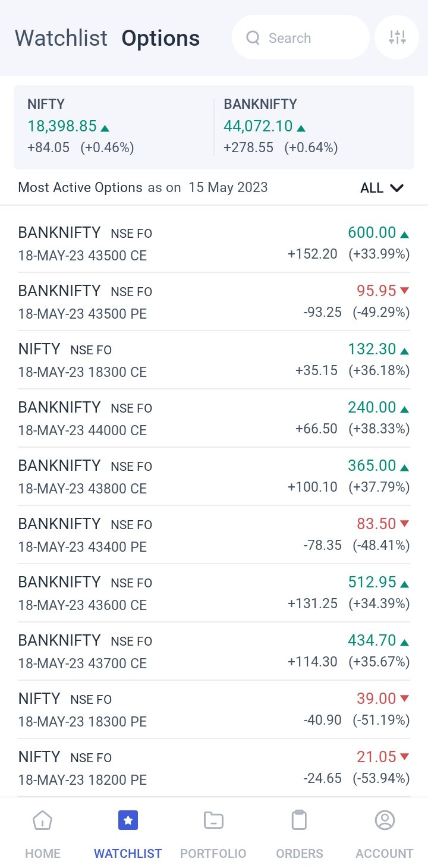Click the search magnifier icon
This screenshot has width=428, height=868.
click(x=253, y=38)
